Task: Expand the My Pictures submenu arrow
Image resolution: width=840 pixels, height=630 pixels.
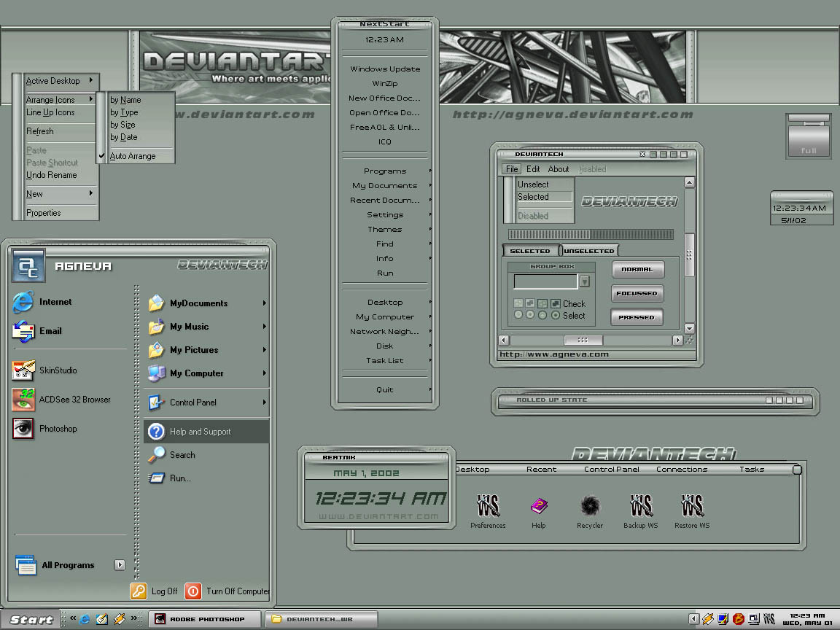Action: click(x=264, y=350)
